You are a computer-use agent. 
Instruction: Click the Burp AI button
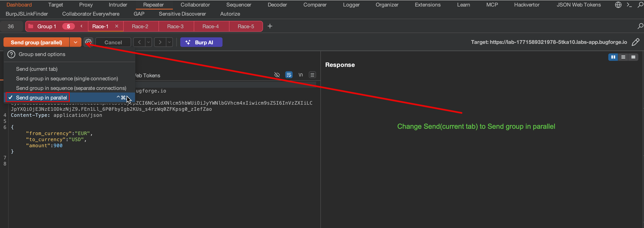pyautogui.click(x=201, y=42)
